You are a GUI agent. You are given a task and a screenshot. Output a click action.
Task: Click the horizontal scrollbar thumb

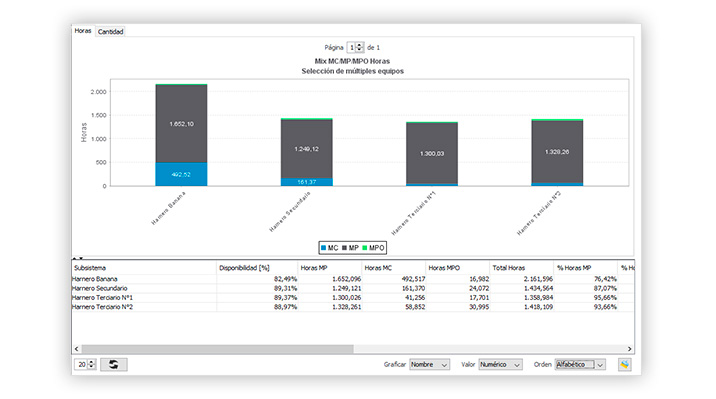[x=217, y=349]
